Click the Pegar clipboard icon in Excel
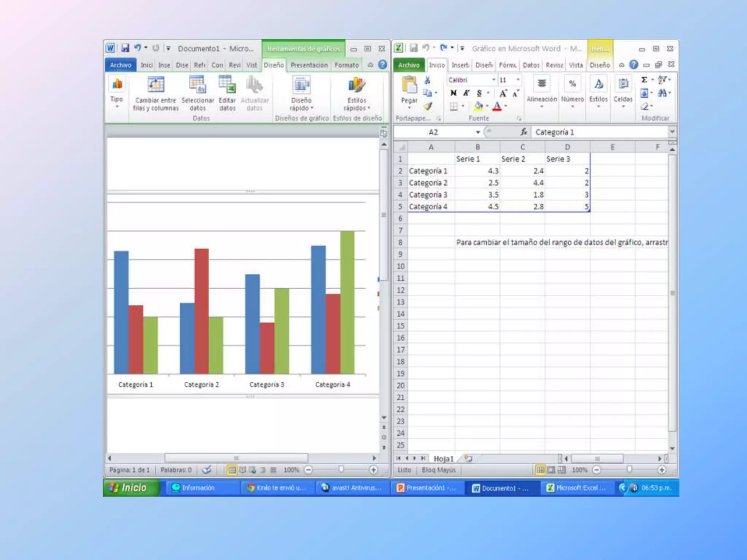This screenshot has height=560, width=747. (409, 85)
